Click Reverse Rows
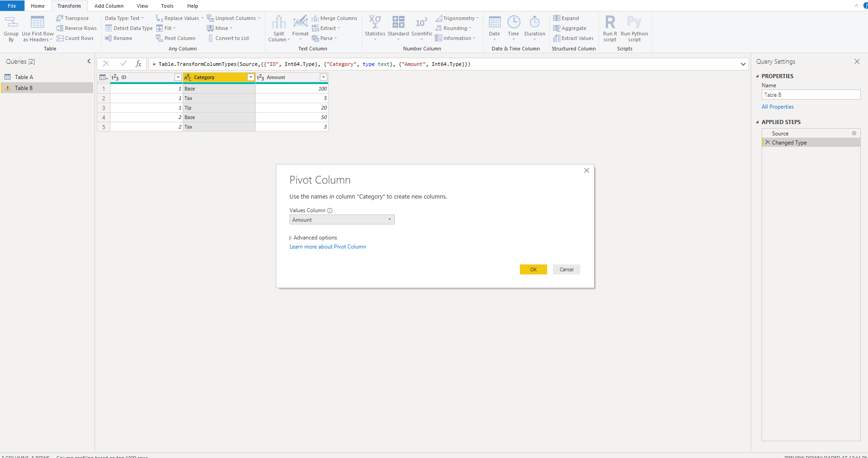 76,28
